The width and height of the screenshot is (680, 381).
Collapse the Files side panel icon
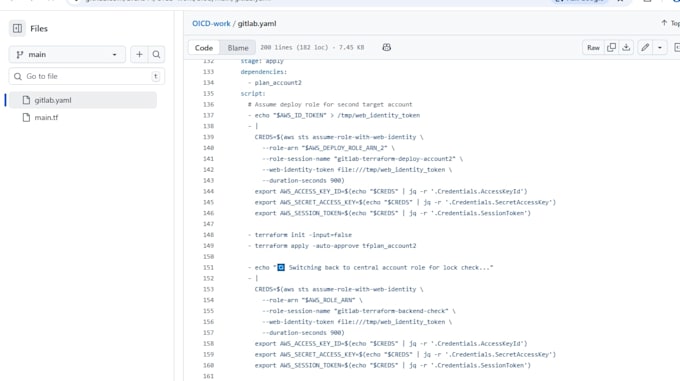click(x=17, y=29)
